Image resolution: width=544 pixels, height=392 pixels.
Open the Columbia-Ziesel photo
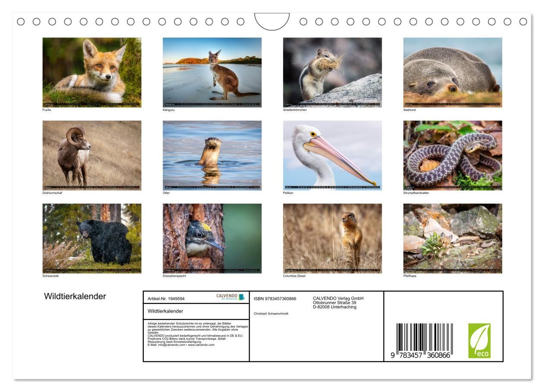tap(332, 238)
